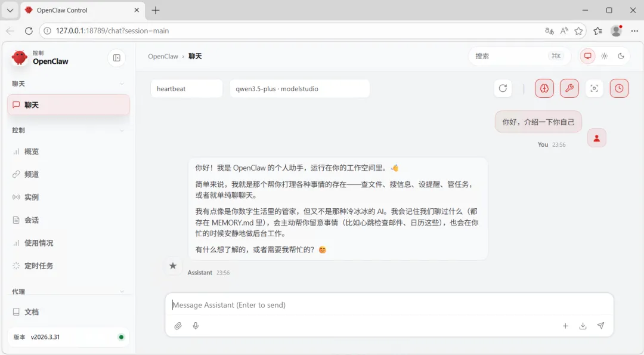Open 定时任务 scheduled tasks page
Image resolution: width=644 pixels, height=355 pixels.
point(69,266)
